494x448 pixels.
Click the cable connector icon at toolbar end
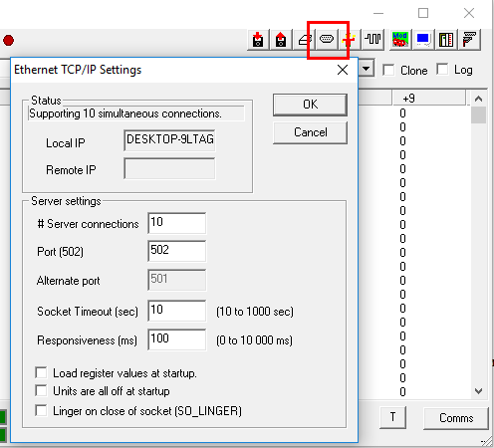(x=469, y=40)
